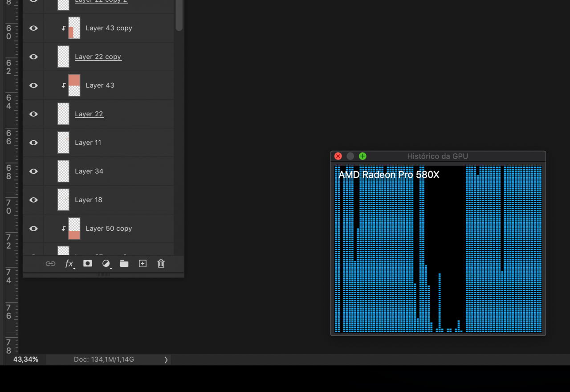Open the fx layer style menu
The height and width of the screenshot is (392, 570).
point(69,264)
